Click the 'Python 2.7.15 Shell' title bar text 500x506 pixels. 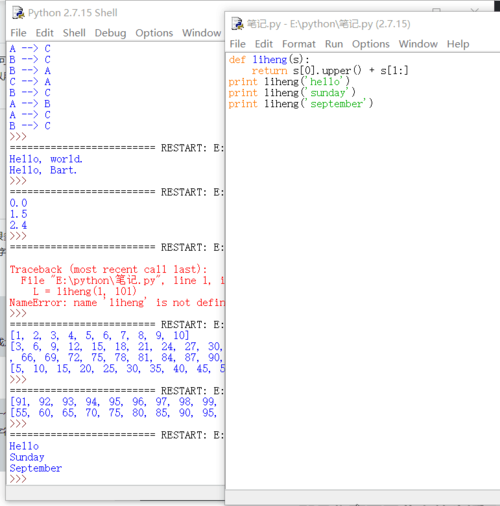tap(73, 13)
